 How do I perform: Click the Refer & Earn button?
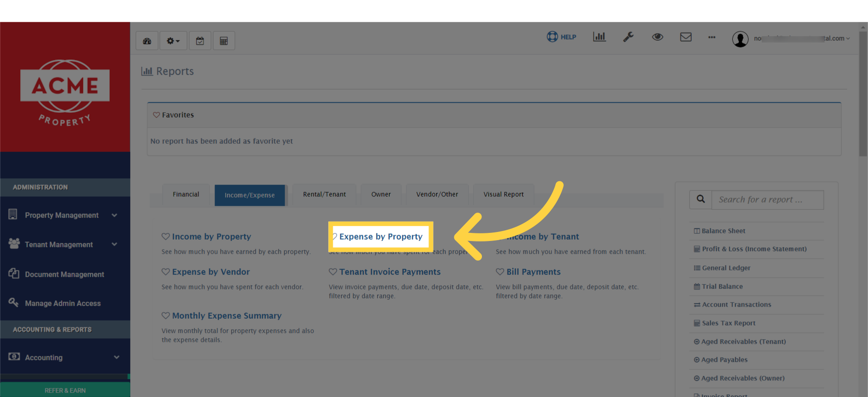[x=65, y=390]
